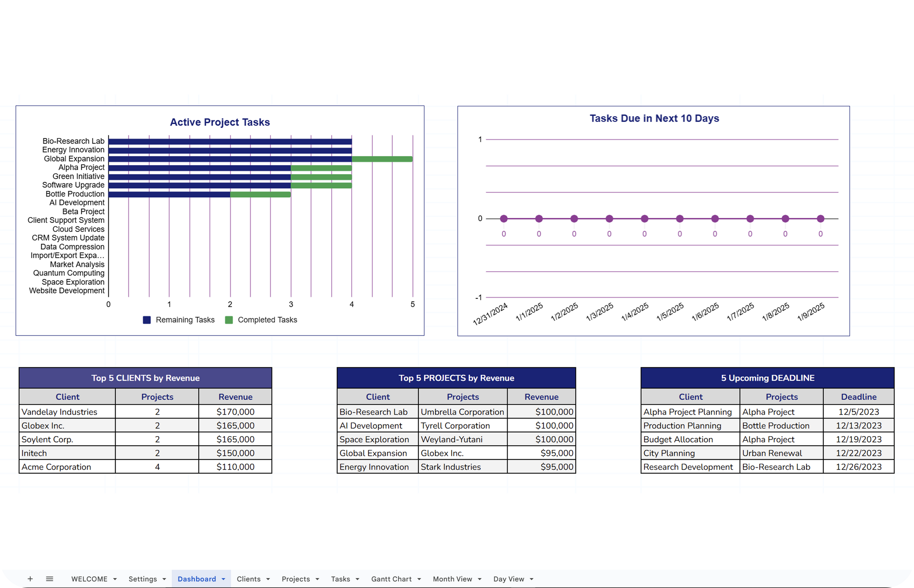Open the WELCOME tab dropdown arrow
Image resolution: width=914 pixels, height=588 pixels.
click(115, 579)
